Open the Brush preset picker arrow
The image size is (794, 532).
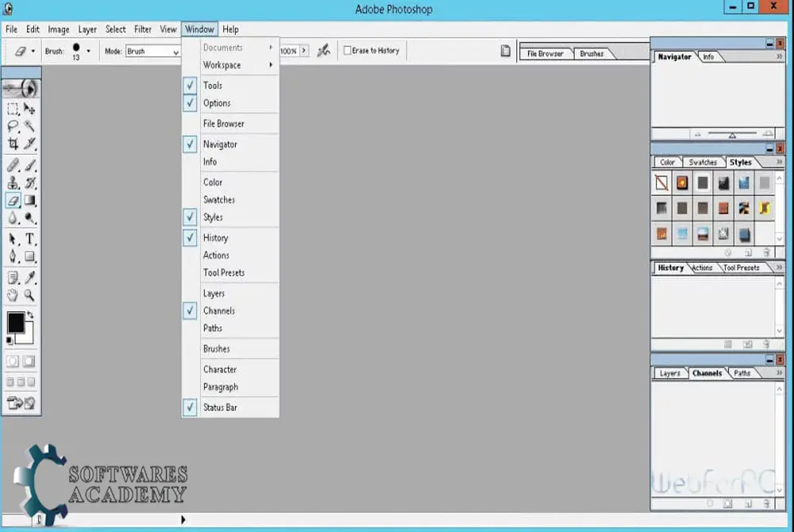point(89,51)
